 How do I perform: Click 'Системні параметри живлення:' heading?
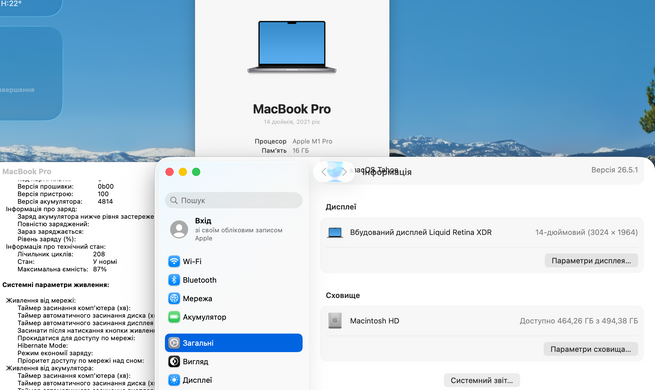coord(56,285)
